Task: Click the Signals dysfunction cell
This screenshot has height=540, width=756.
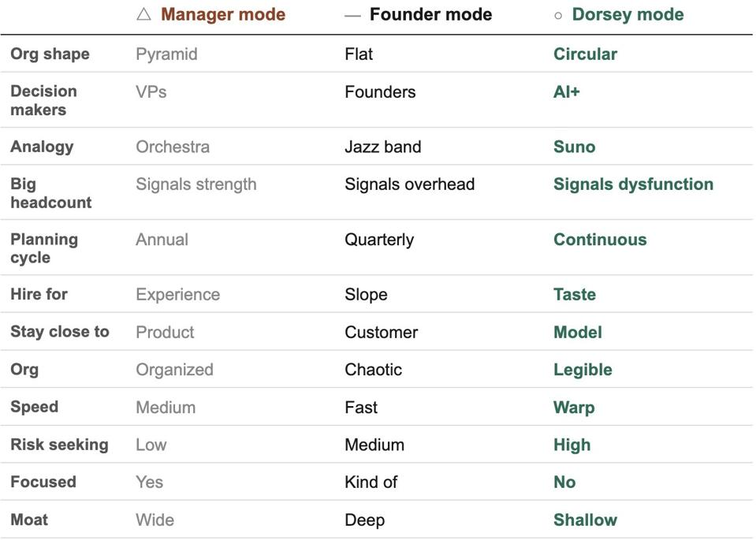Action: coord(633,184)
